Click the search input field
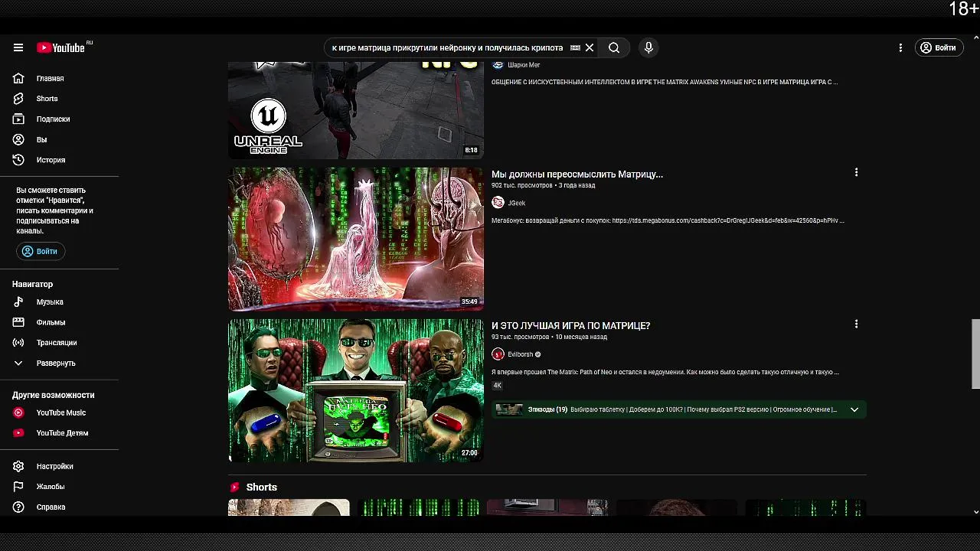Viewport: 980px width, 551px height. pos(448,47)
